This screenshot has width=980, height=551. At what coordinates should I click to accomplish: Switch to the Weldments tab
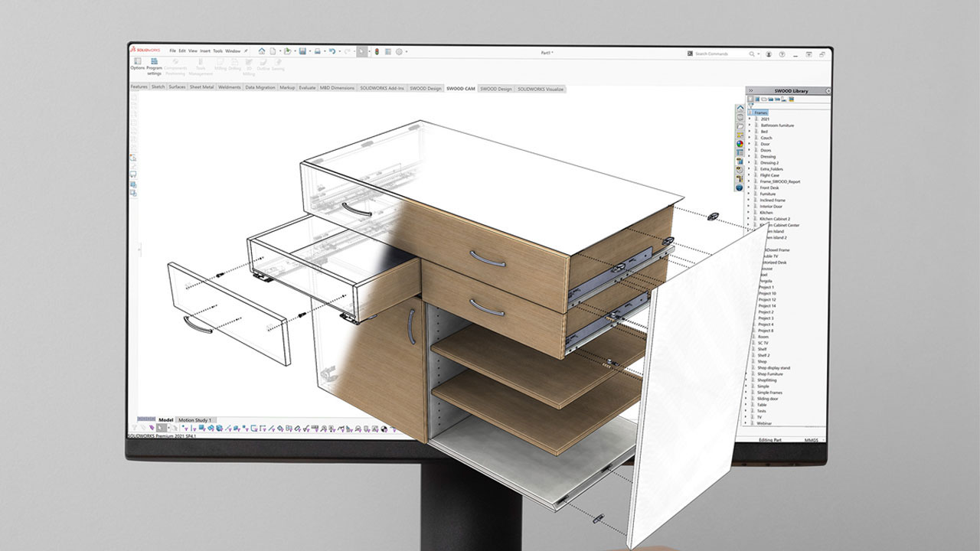[x=230, y=87]
